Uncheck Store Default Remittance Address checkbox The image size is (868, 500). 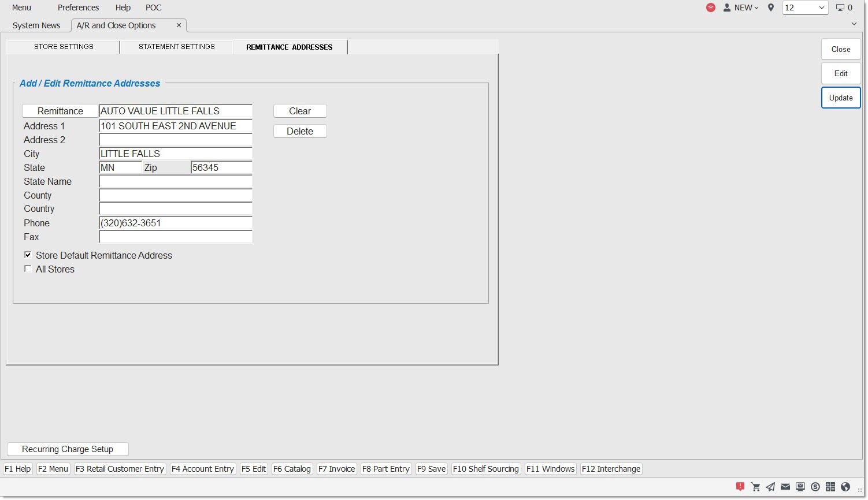tap(28, 255)
